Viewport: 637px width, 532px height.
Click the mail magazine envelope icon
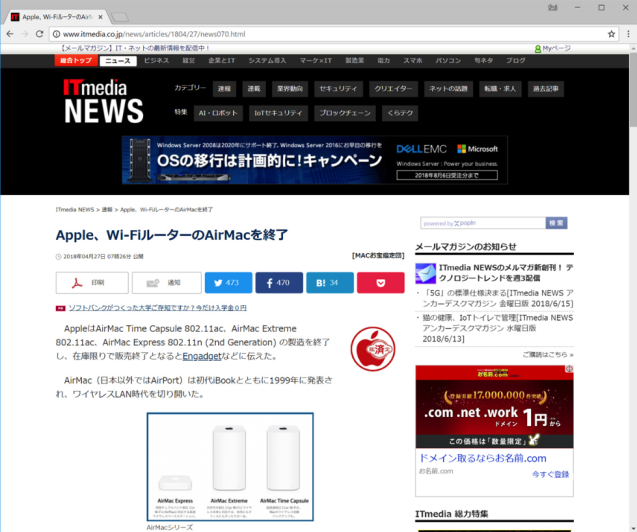425,273
